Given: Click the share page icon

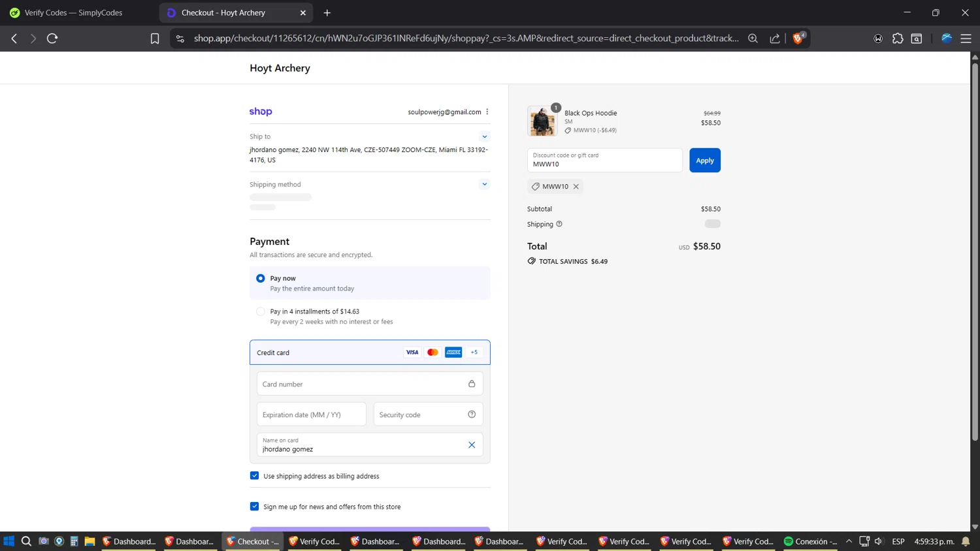Looking at the screenshot, I should click(775, 39).
